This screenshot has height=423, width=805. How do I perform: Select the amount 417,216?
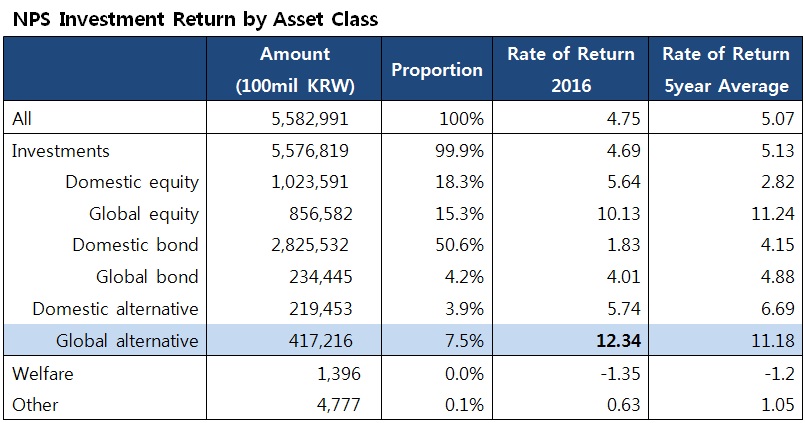click(x=321, y=341)
